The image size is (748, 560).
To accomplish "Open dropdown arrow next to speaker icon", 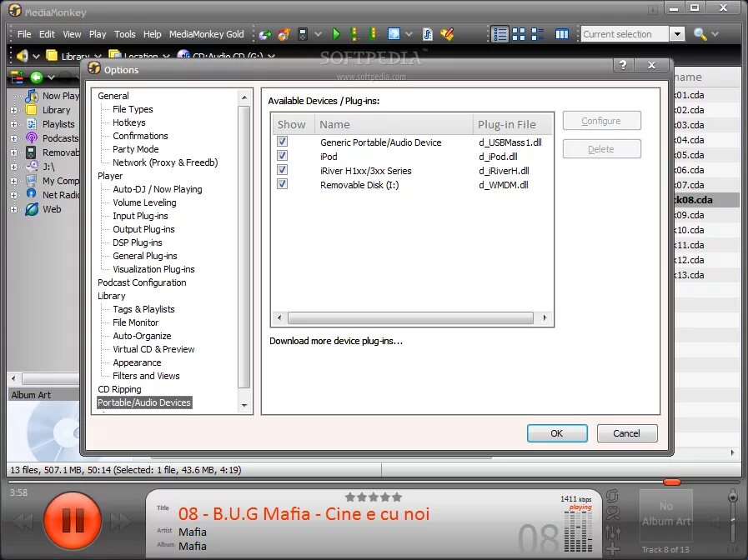I will (x=36, y=56).
